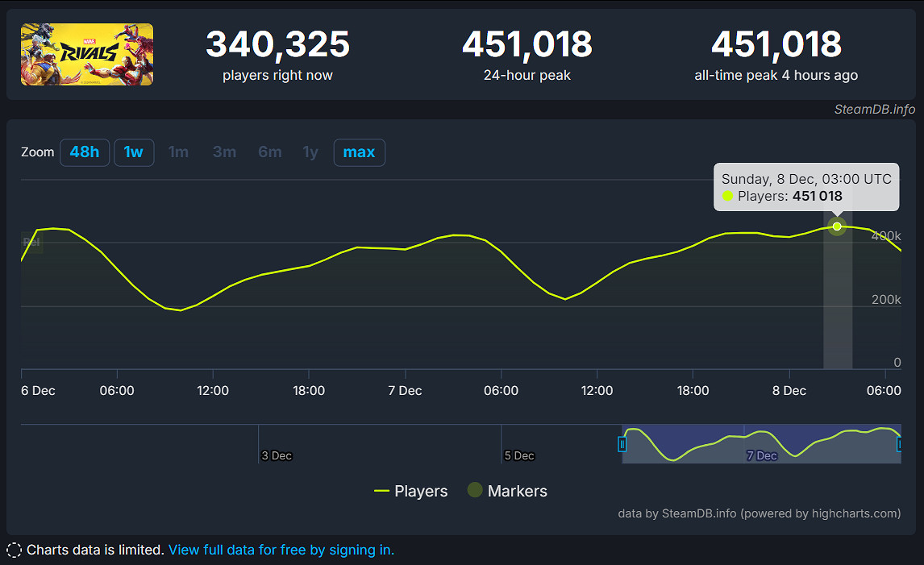The height and width of the screenshot is (565, 924).
Task: Switch chart zoom to 1w
Action: point(134,152)
